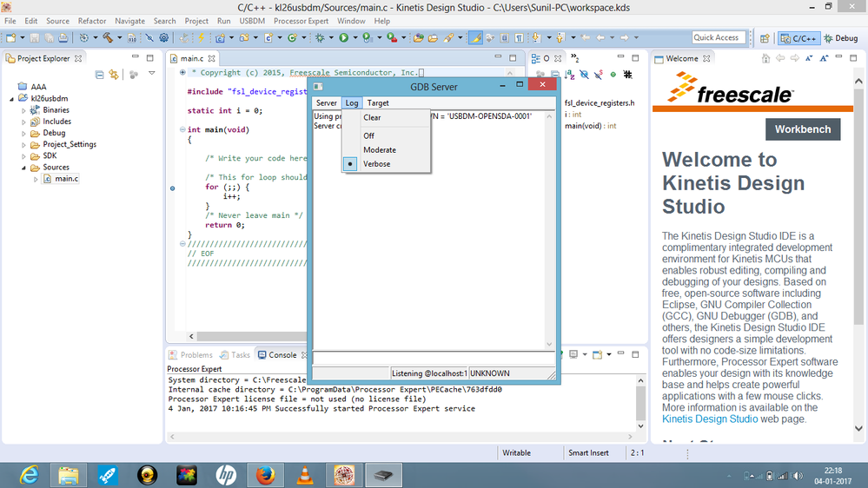The width and height of the screenshot is (868, 488).
Task: Click the Debug bug icon in toolbar
Action: tap(321, 38)
